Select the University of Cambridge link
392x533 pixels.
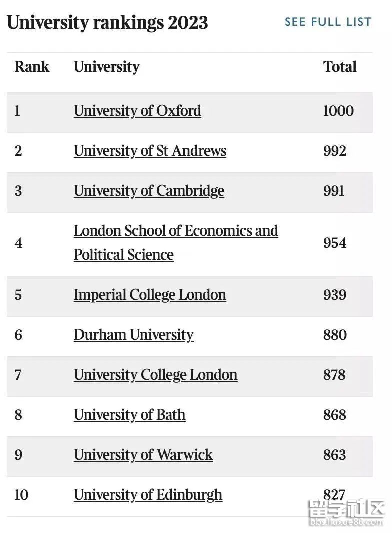tap(149, 191)
